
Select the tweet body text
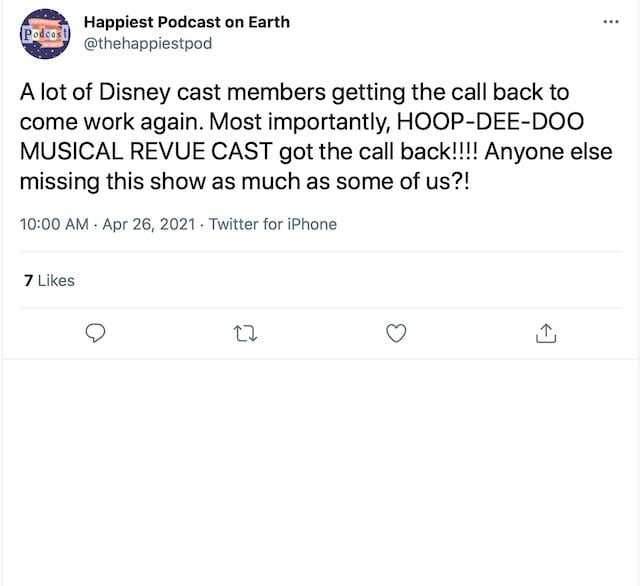[316, 137]
